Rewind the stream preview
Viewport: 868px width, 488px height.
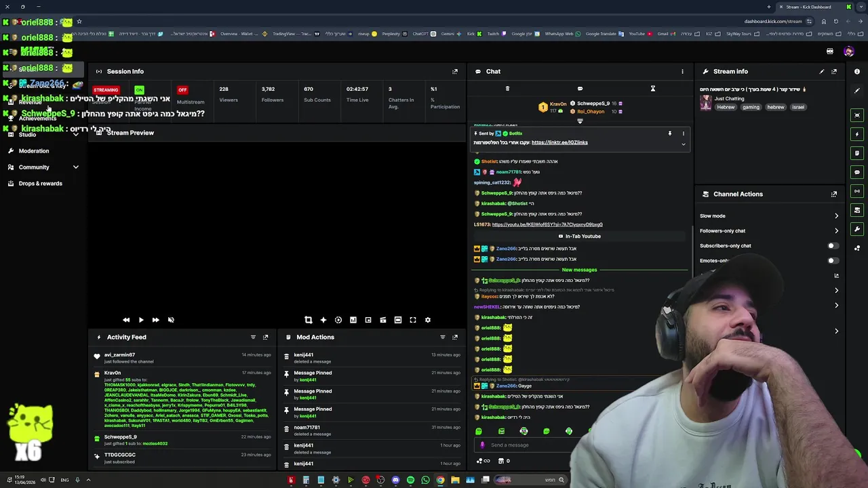(126, 320)
